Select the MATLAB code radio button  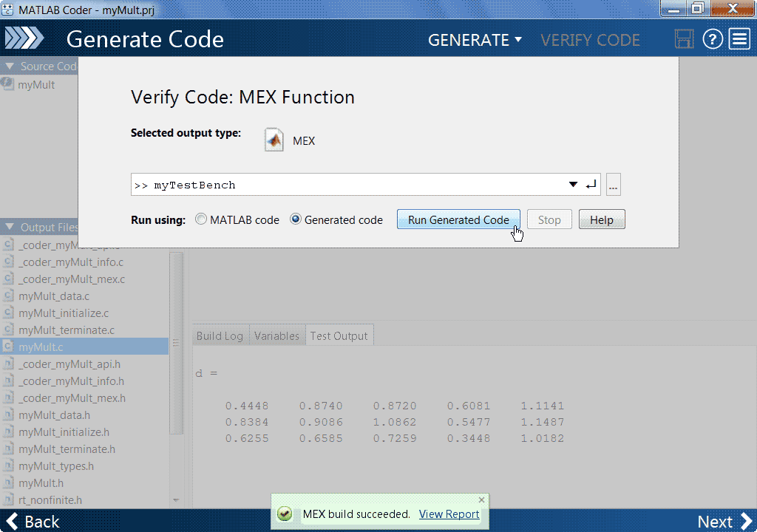click(201, 219)
